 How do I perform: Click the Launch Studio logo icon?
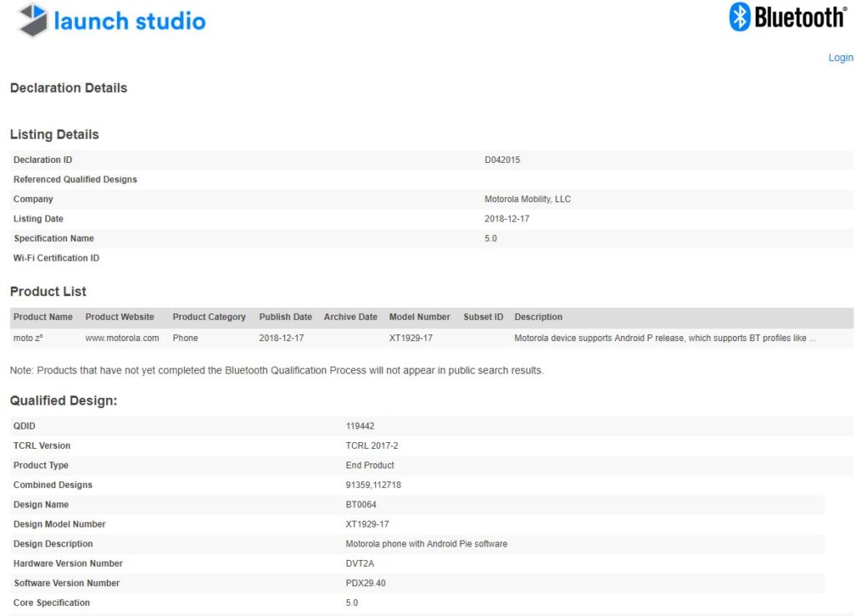[x=33, y=20]
